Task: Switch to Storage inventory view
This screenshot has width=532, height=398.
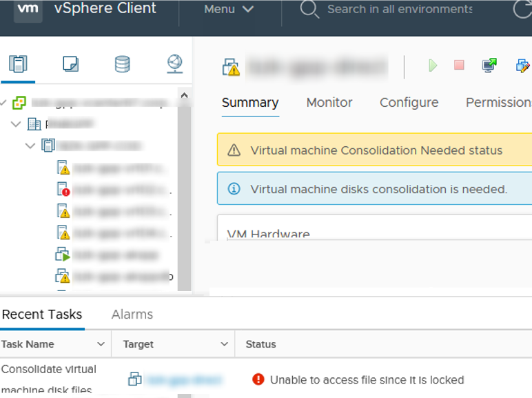Action: coord(122,64)
